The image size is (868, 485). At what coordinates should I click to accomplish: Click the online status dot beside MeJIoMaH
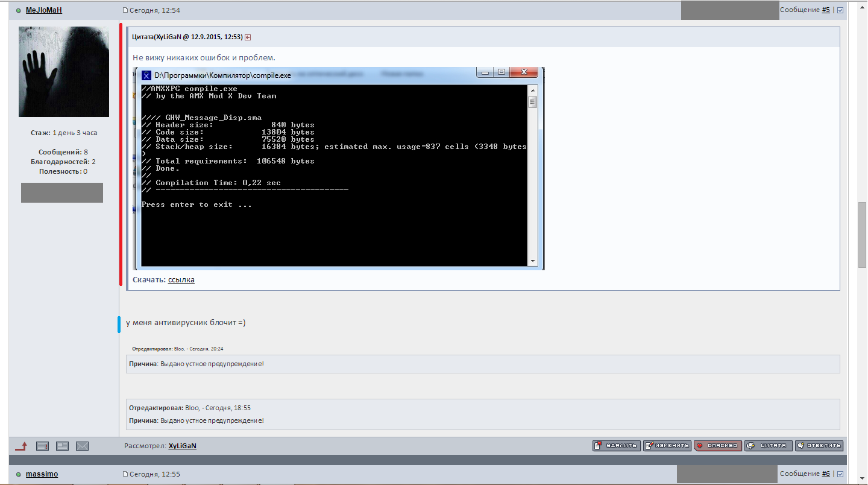(19, 10)
